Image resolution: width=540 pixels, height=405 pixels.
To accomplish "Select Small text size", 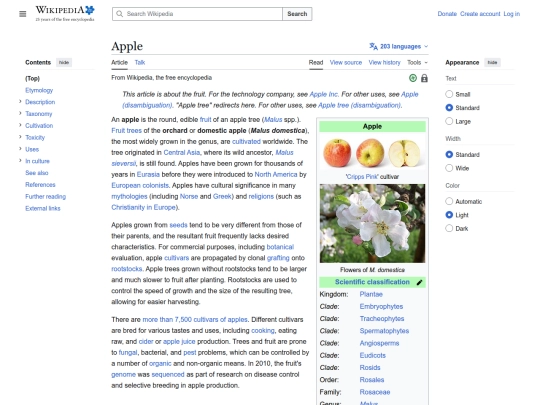I will [x=449, y=94].
